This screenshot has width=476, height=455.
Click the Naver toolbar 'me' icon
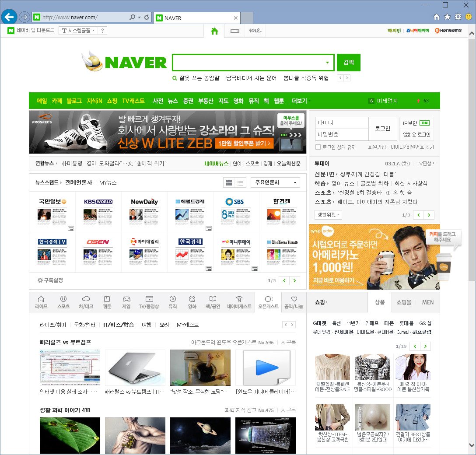[255, 31]
